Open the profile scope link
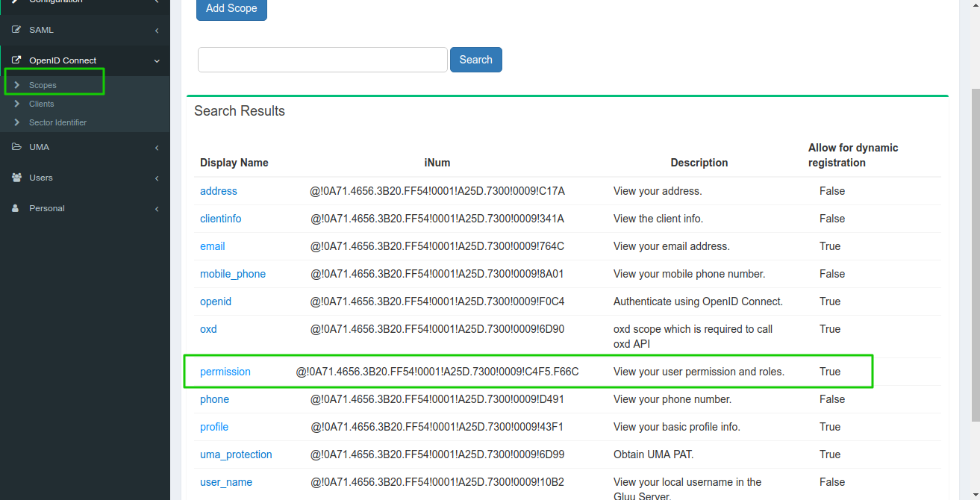The image size is (980, 500). [x=214, y=427]
